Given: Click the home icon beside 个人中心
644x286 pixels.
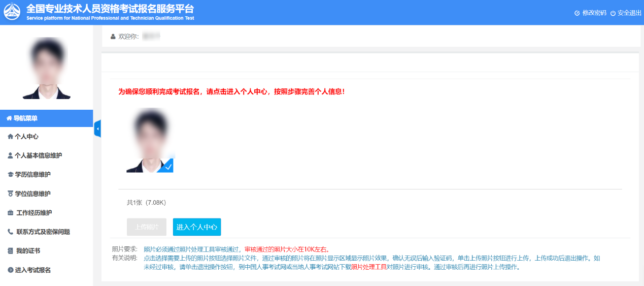Looking at the screenshot, I should pos(11,137).
